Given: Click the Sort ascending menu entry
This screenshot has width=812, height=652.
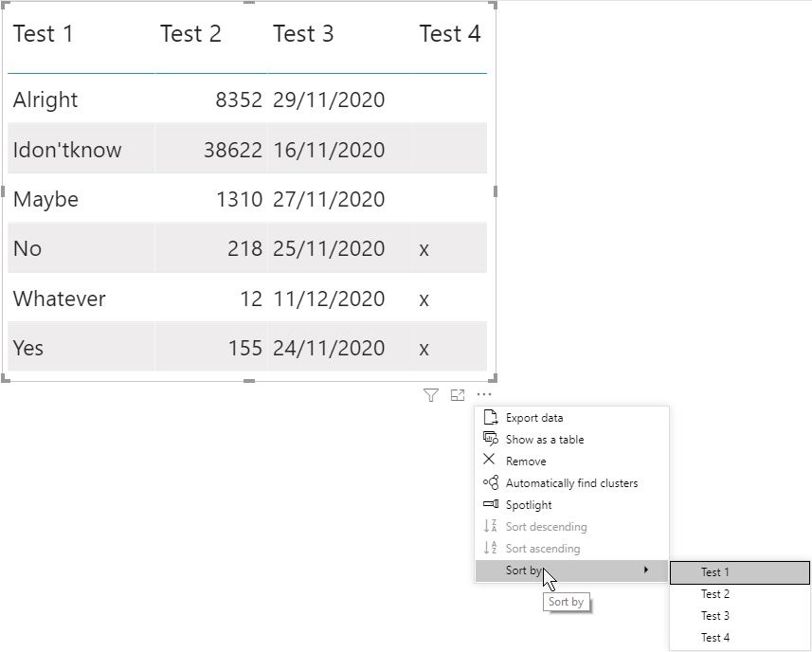Looking at the screenshot, I should (571, 548).
